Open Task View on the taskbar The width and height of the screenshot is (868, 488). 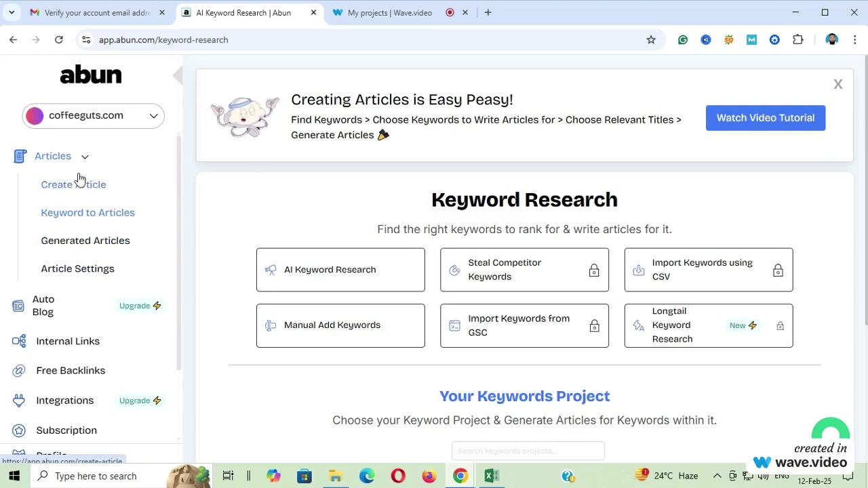point(228,476)
